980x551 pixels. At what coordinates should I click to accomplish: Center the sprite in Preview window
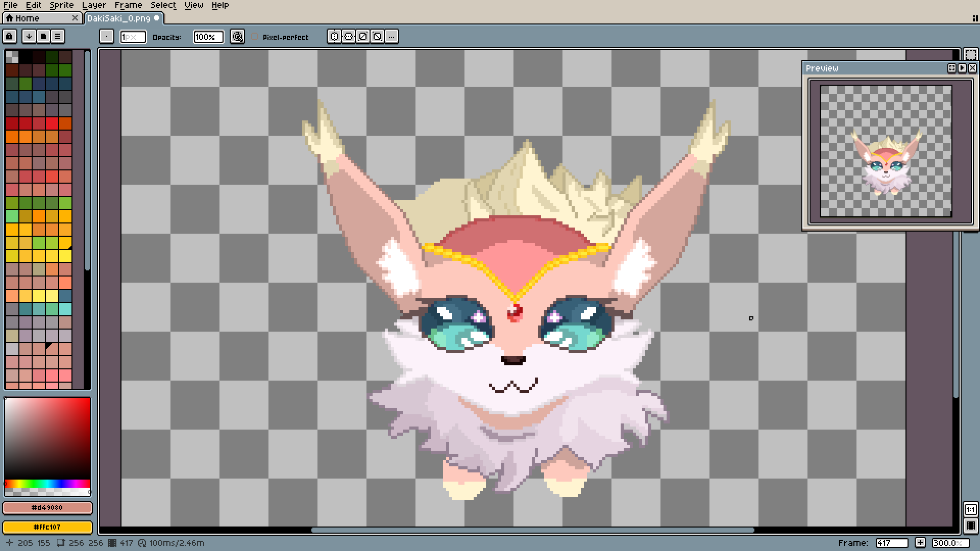coord(952,68)
